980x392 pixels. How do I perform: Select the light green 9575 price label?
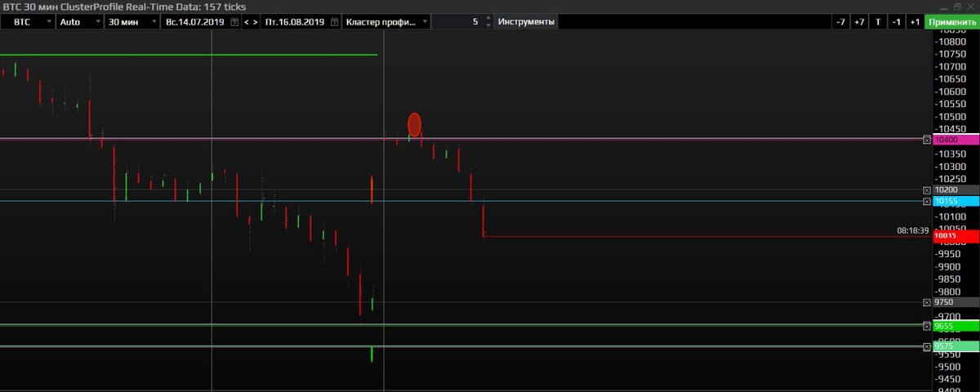point(955,346)
